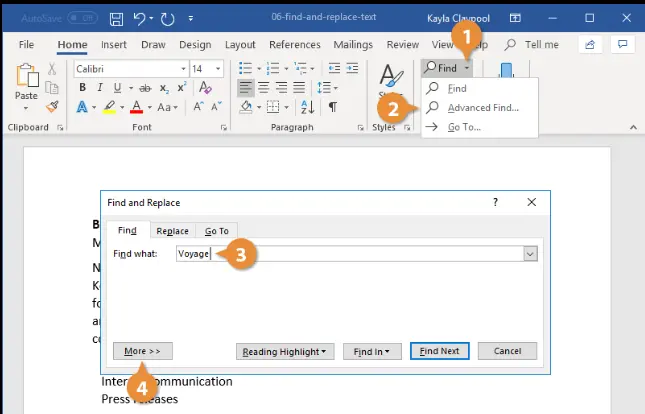Choose Advanced Find from dropdown
Screen dimensions: 645x414
480,108
